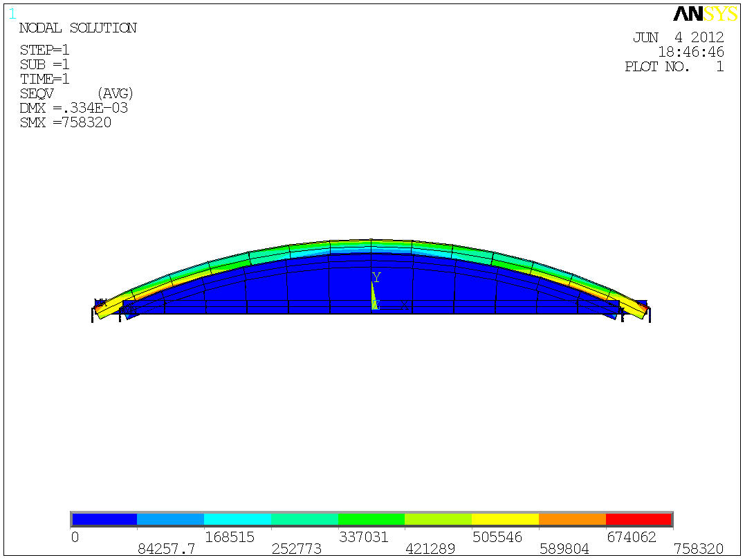Select the cyan legend band at 168515
Screen dimensions: 745x560
pos(237,519)
